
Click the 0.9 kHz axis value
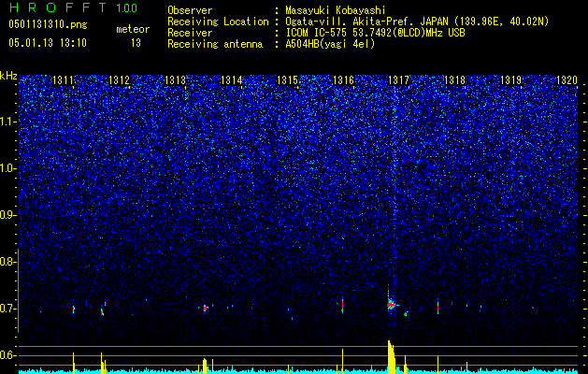[x=7, y=215]
